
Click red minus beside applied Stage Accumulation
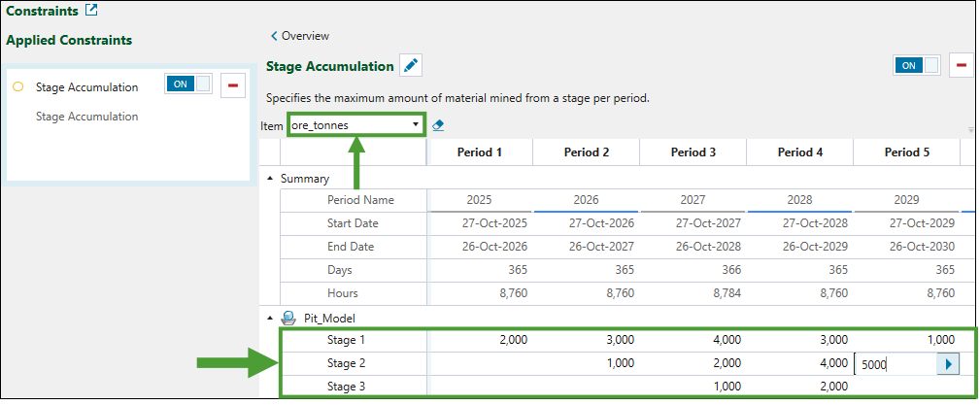coord(233,85)
